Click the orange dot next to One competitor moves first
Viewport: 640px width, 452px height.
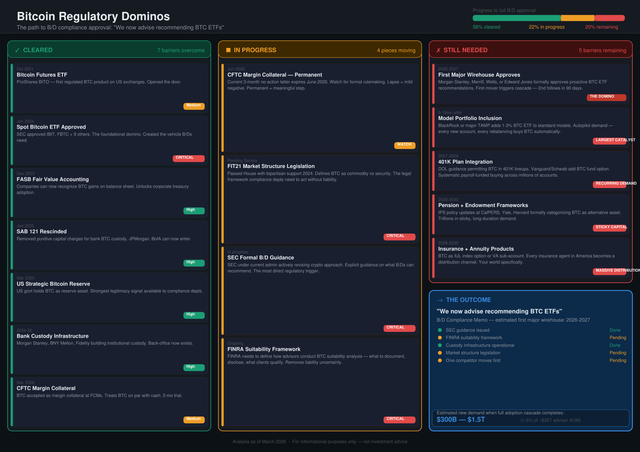440,360
